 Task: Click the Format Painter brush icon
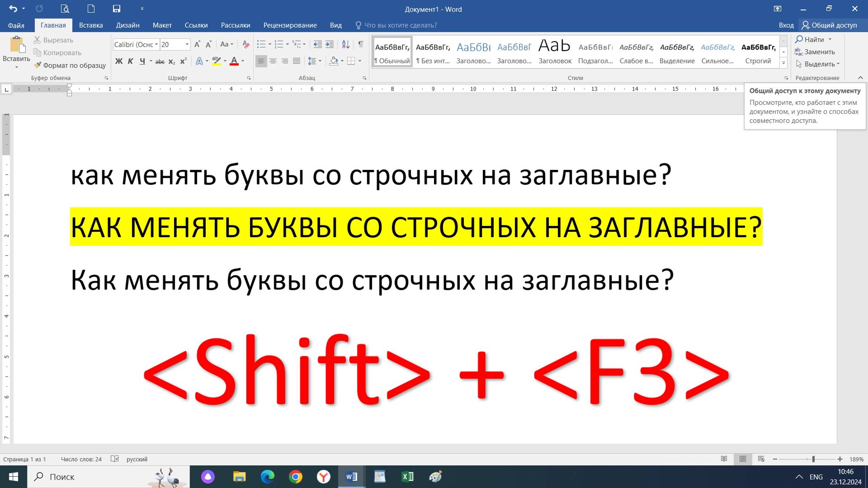coord(37,65)
